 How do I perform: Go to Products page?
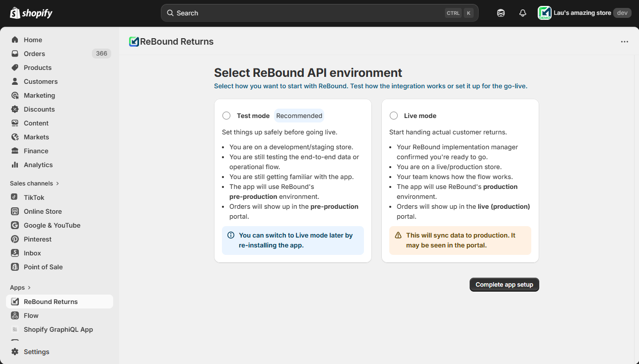point(60,67)
